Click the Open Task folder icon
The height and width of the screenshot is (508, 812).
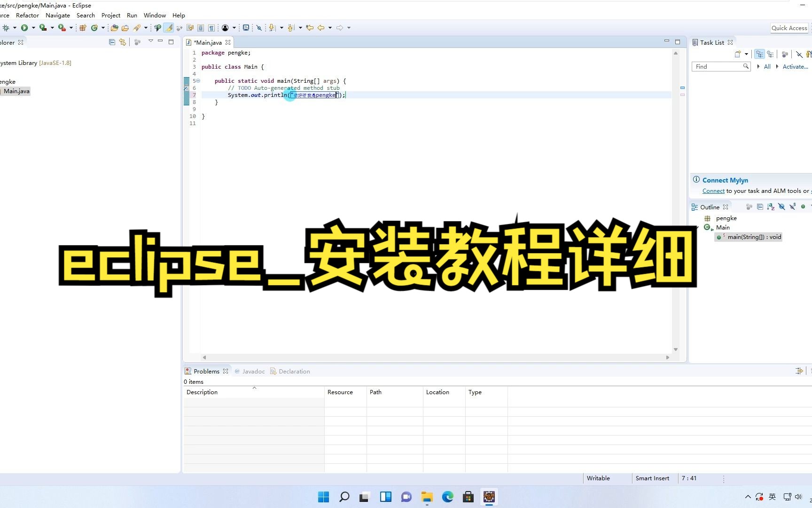click(125, 28)
